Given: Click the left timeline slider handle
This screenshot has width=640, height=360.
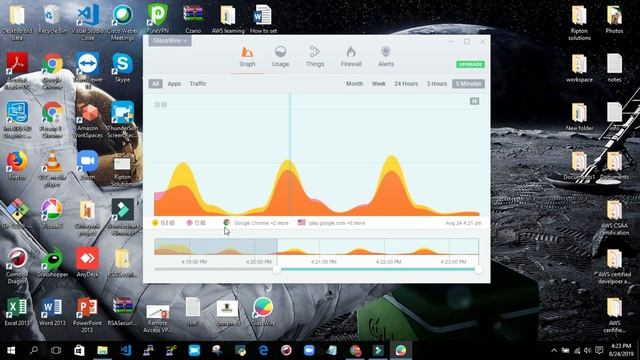Looking at the screenshot, I should [277, 269].
